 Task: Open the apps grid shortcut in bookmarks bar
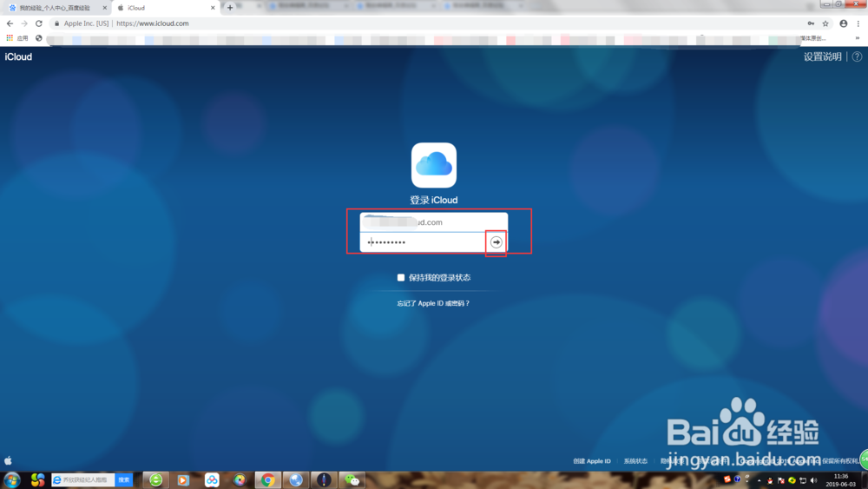click(10, 37)
